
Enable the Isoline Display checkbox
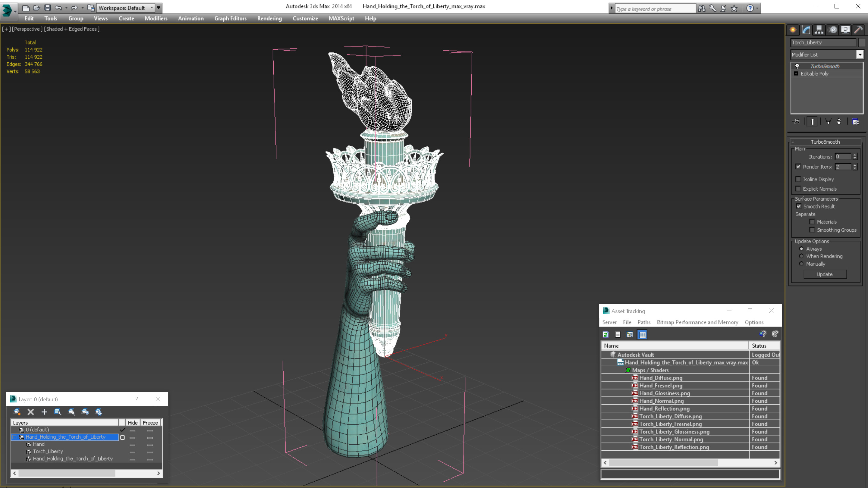798,179
